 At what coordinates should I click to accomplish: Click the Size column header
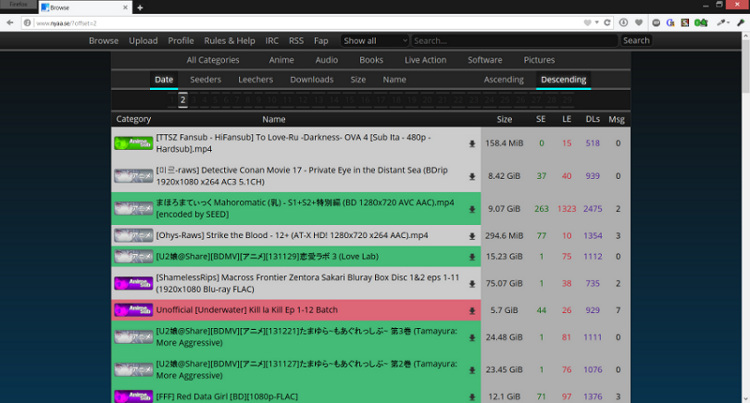point(504,120)
